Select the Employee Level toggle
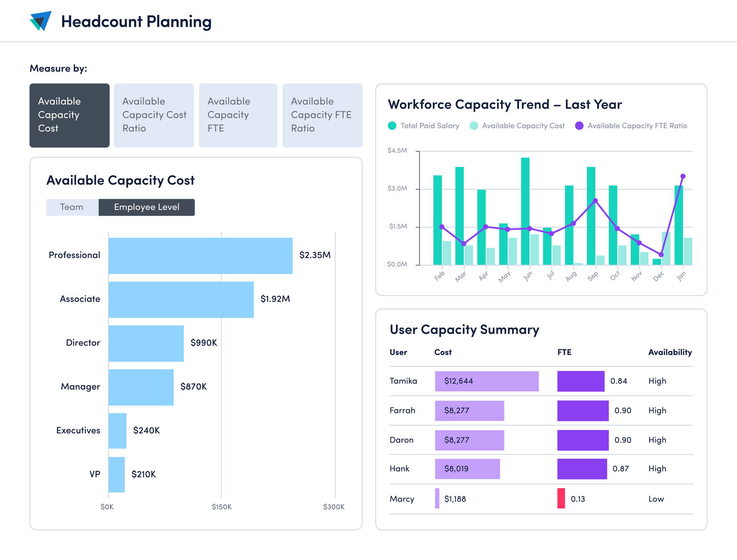Screen dimensions: 737x560 click(146, 207)
